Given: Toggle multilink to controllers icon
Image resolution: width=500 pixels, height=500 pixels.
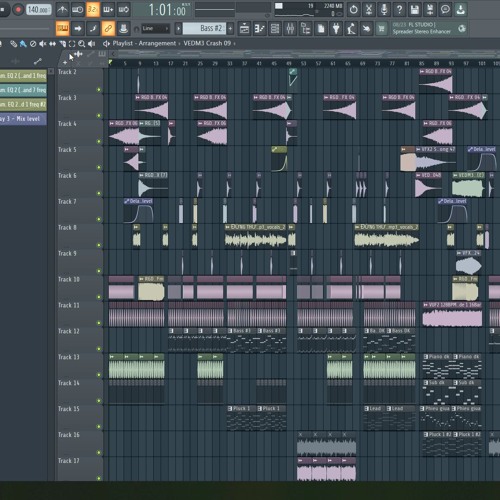Looking at the screenshot, I should tap(123, 29).
